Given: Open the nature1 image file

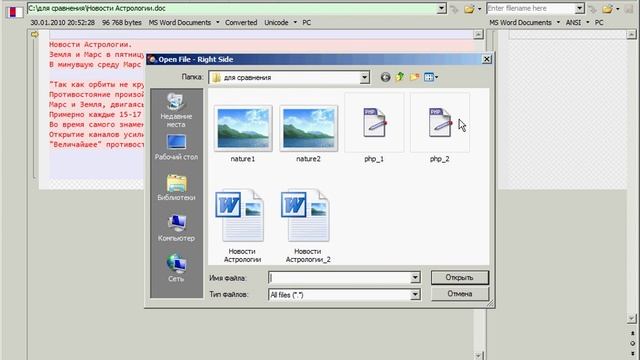Looking at the screenshot, I should tap(243, 129).
